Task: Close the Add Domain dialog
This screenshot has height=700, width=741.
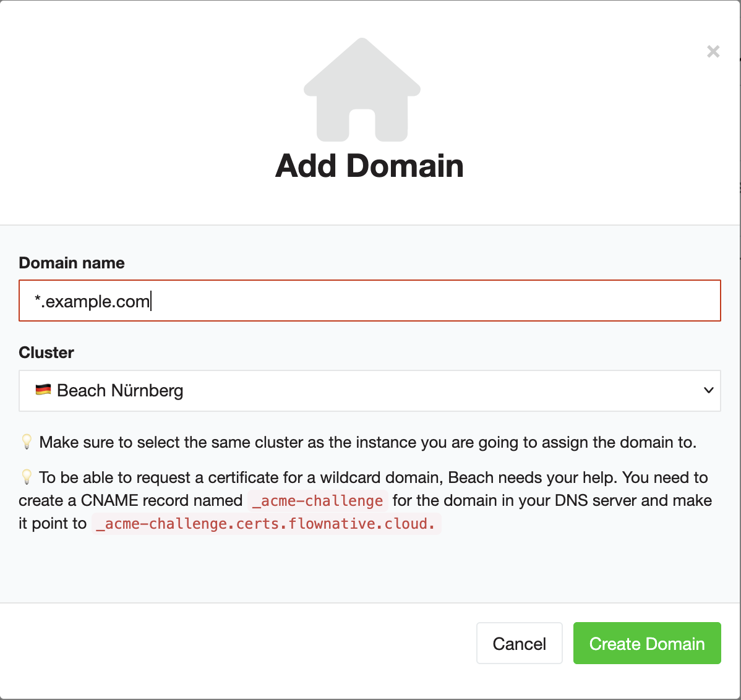Action: pos(713,52)
